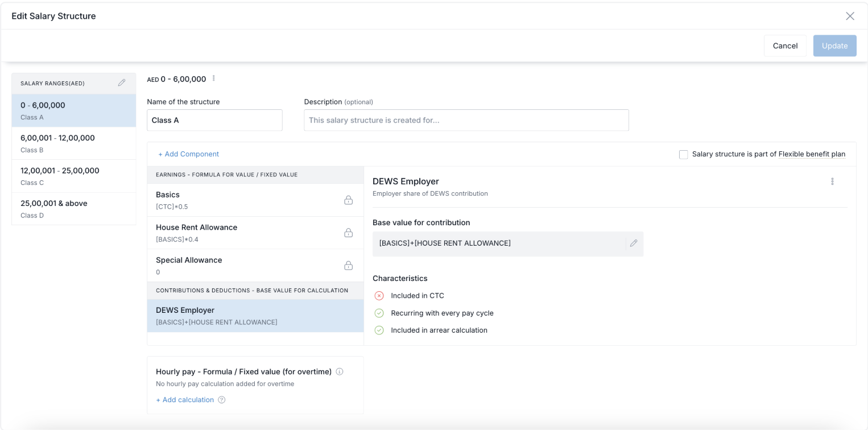This screenshot has height=430, width=868.
Task: Click info icon next to Hourly pay heading
Action: (340, 372)
